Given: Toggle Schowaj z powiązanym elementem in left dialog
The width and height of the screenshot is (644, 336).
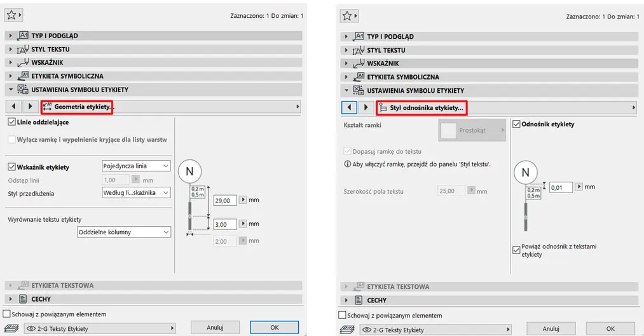Looking at the screenshot, I should click(x=6, y=314).
